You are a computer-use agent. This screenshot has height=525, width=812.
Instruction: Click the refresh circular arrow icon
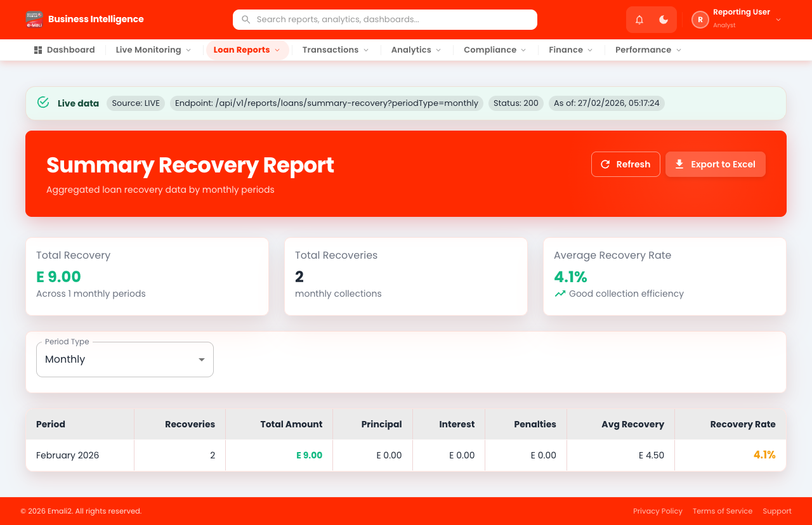coord(605,164)
